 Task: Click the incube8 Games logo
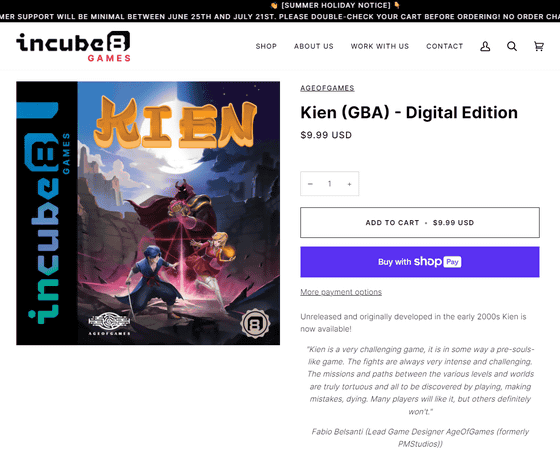73,46
